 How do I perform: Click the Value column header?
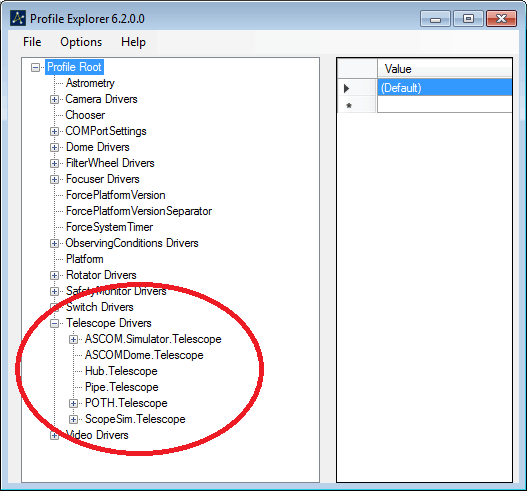pyautogui.click(x=444, y=69)
